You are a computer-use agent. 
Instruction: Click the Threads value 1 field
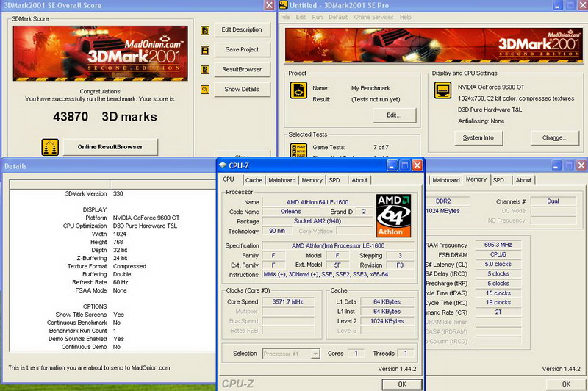point(405,354)
